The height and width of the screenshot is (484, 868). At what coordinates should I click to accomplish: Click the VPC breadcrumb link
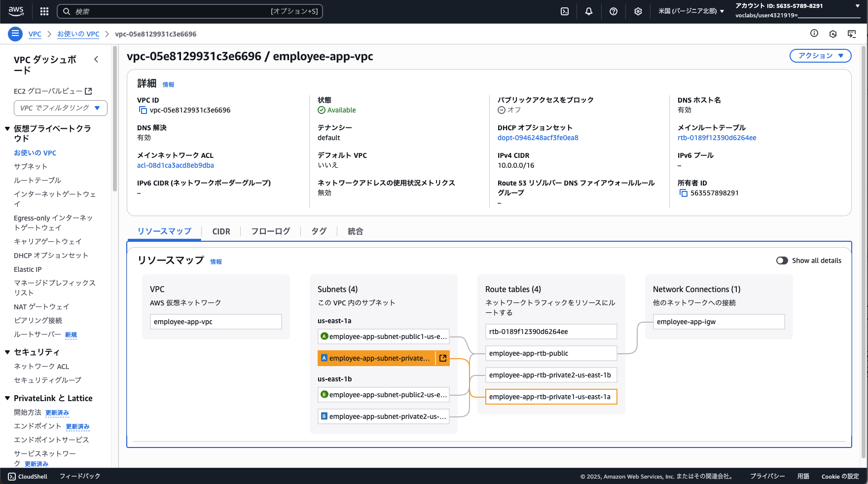pos(35,34)
